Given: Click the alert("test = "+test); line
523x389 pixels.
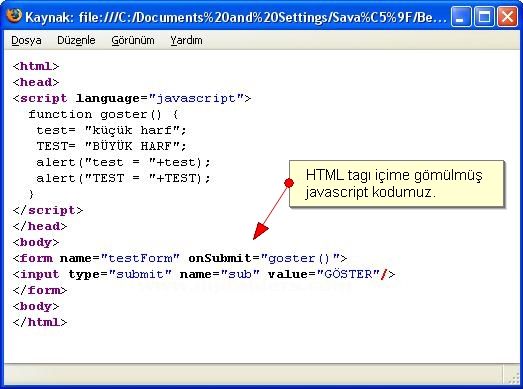Looking at the screenshot, I should pyautogui.click(x=123, y=162).
